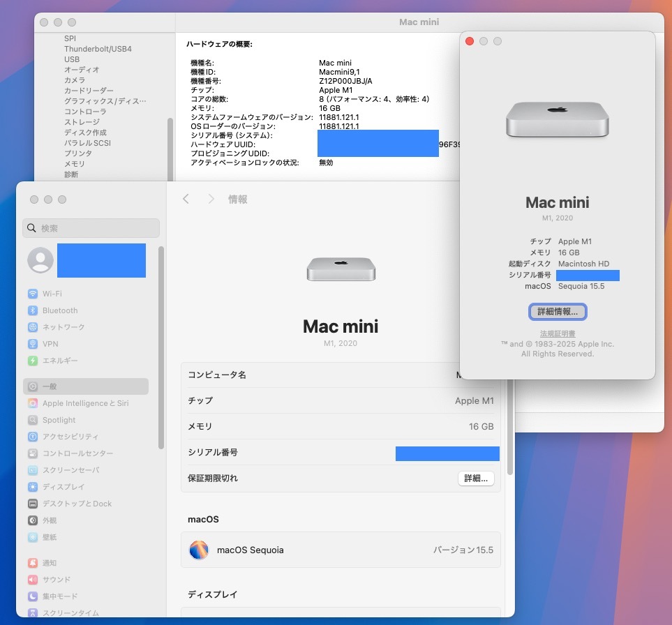Viewport: 672px width, 625px height.
Task: Open the 外観 appearance icon
Action: click(x=33, y=520)
